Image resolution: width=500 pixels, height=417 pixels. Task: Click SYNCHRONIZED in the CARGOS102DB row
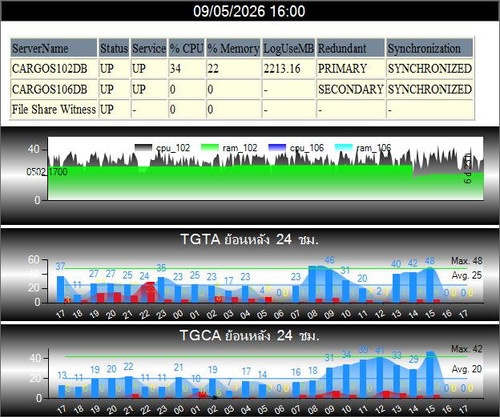[430, 69]
